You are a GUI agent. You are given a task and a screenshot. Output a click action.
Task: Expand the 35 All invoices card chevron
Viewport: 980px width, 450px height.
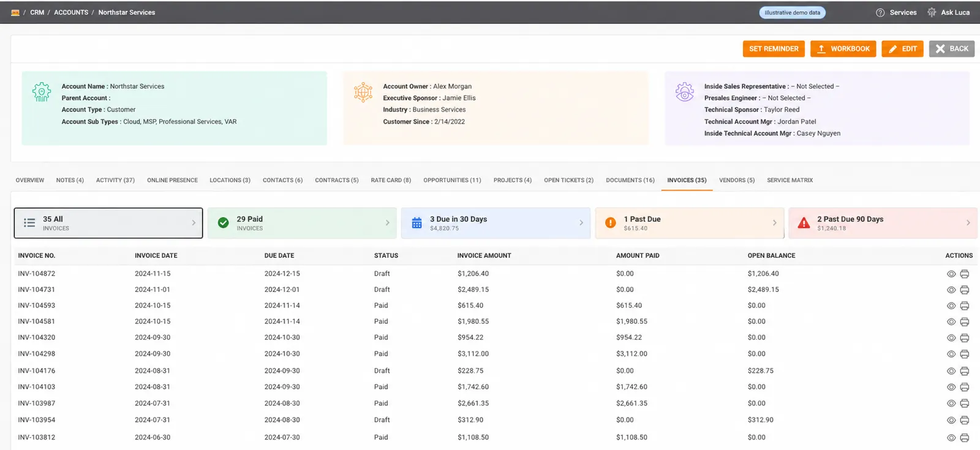coord(194,223)
